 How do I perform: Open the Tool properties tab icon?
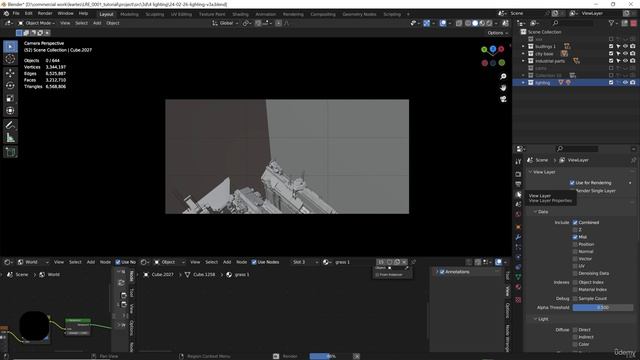coord(518,162)
